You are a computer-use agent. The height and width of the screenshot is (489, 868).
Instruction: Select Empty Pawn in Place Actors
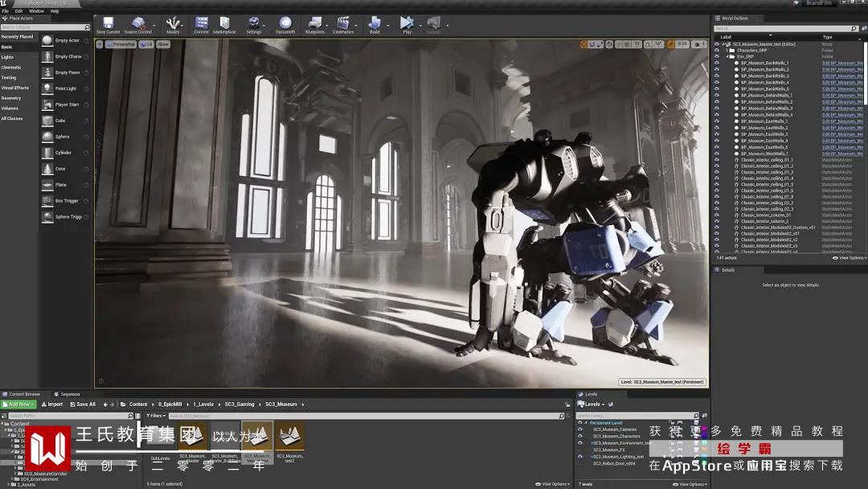pos(65,72)
